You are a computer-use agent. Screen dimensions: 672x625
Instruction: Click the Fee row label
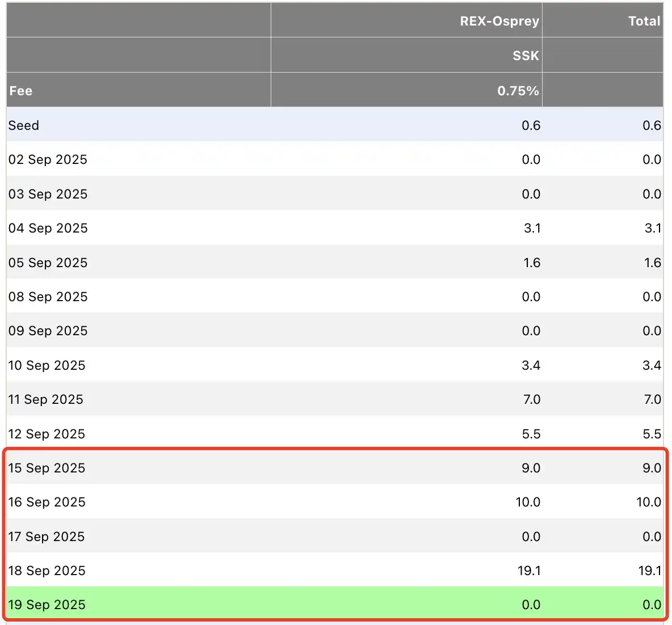21,91
